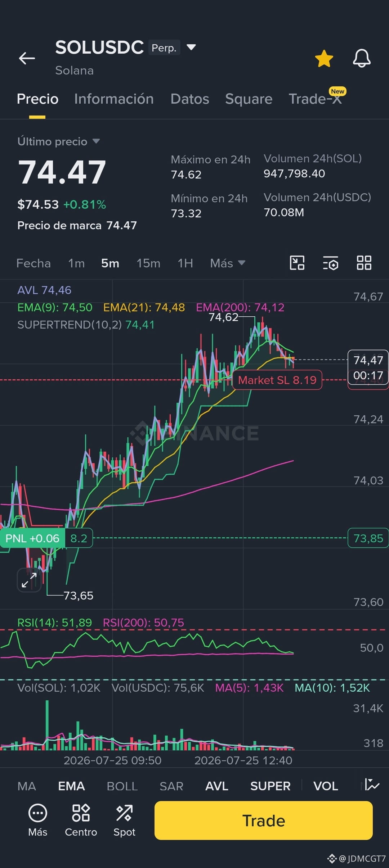Switch to the Precio tab
The image size is (389, 868).
pos(37,99)
